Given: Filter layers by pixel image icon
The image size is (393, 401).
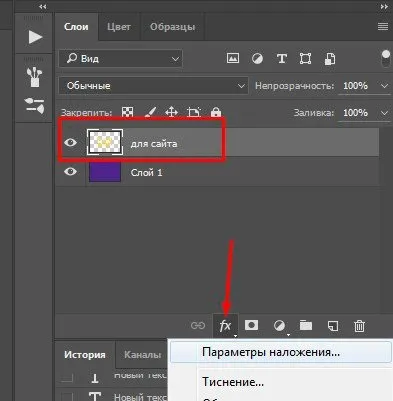Looking at the screenshot, I should (233, 59).
